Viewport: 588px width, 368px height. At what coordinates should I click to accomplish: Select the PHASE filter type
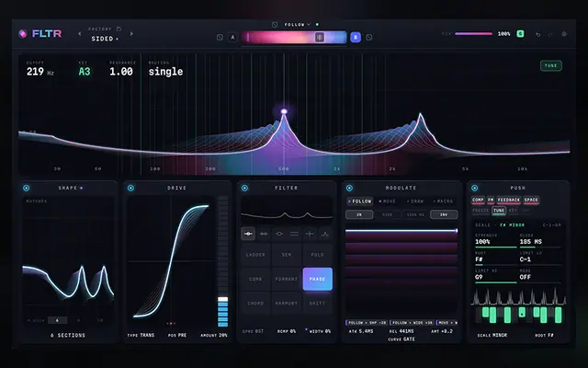317,279
